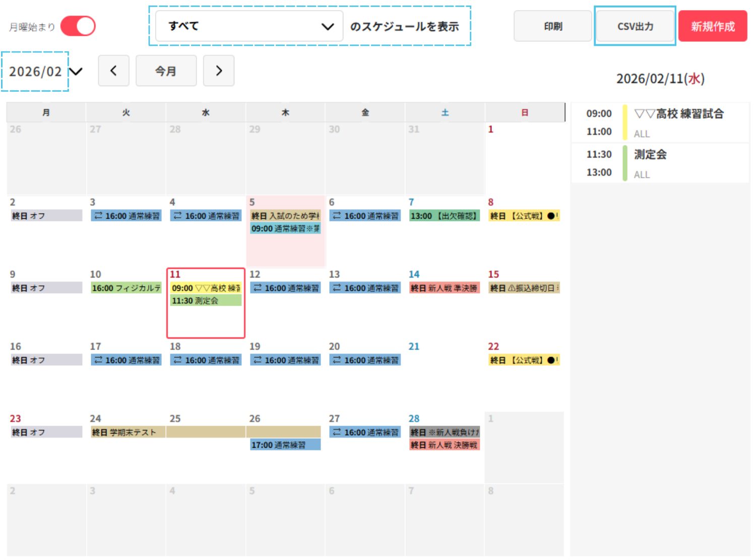This screenshot has height=560, width=756.
Task: Click repeat icon on February 18 practice
Action: click(x=178, y=360)
